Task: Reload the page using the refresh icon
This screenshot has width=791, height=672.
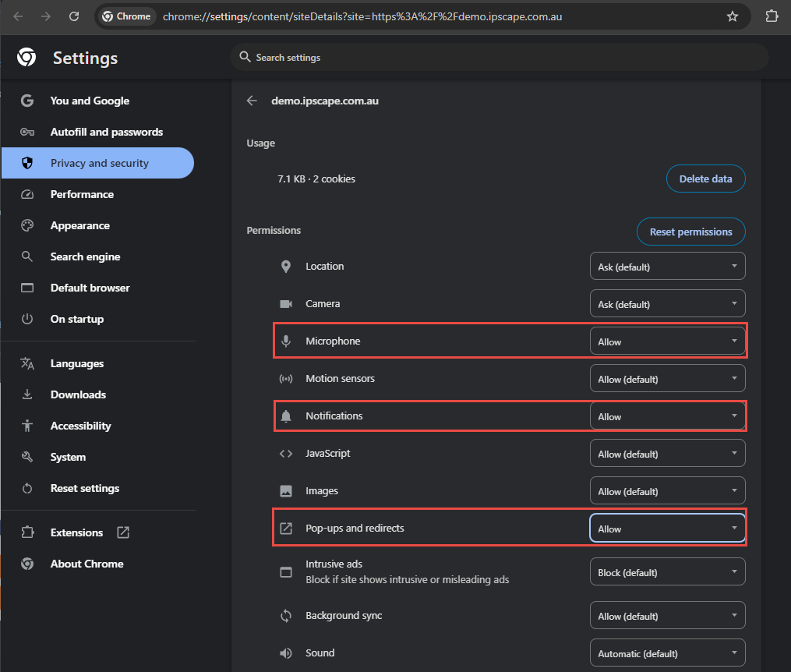Action: pos(74,16)
